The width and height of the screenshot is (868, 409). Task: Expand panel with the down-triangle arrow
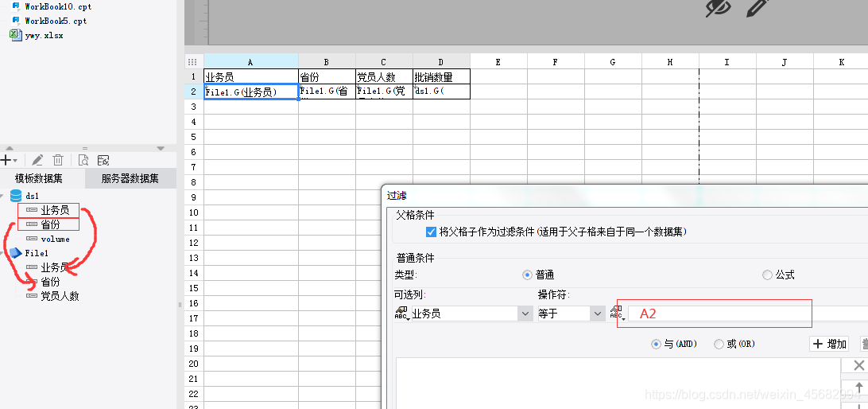(161, 149)
